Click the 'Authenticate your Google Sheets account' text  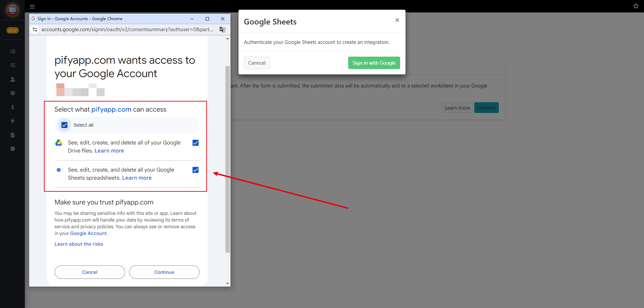(317, 42)
